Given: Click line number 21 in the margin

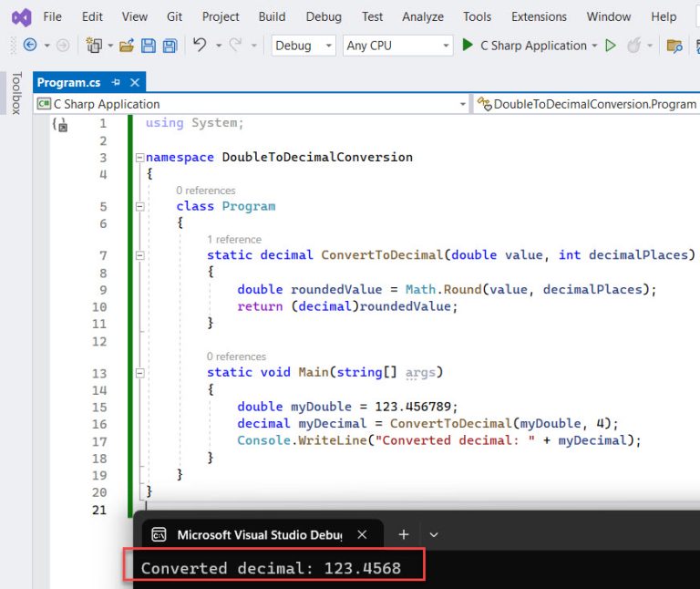Looking at the screenshot, I should pyautogui.click(x=99, y=510).
